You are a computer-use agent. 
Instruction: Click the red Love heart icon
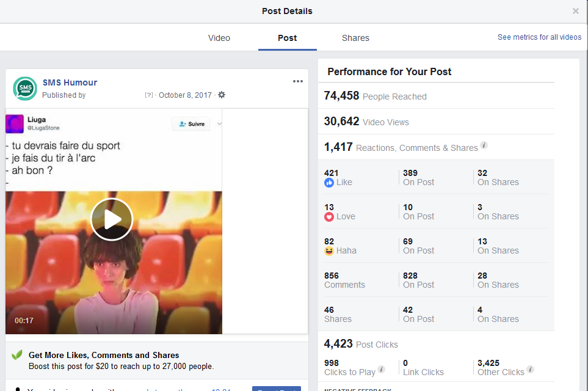(x=329, y=217)
